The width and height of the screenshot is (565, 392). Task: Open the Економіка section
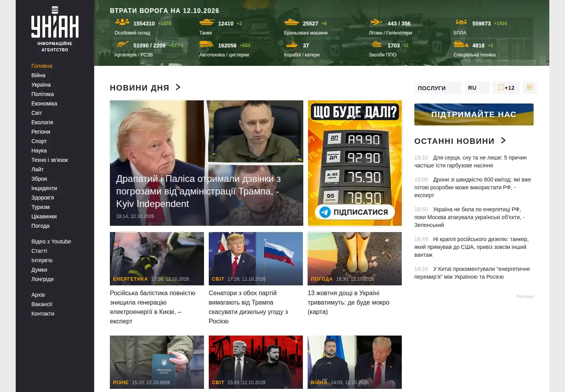point(44,103)
